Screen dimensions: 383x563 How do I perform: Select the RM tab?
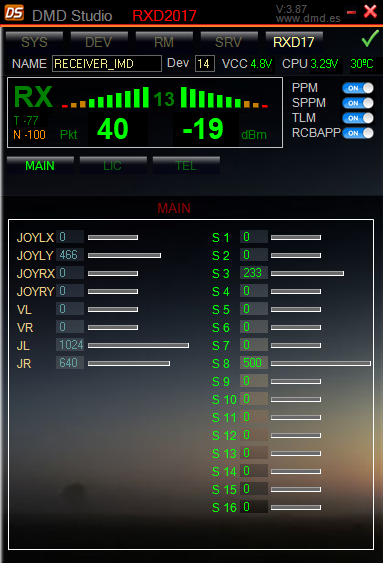[x=164, y=41]
